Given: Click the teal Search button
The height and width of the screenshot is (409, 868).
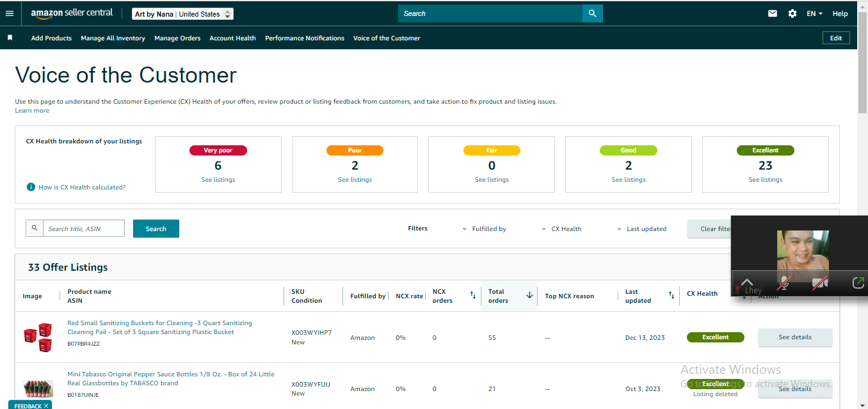Looking at the screenshot, I should click(156, 229).
